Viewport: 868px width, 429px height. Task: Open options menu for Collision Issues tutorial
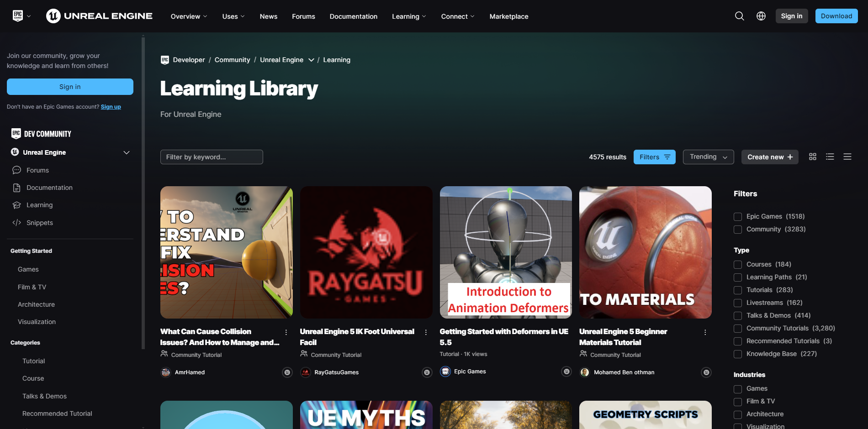(286, 332)
